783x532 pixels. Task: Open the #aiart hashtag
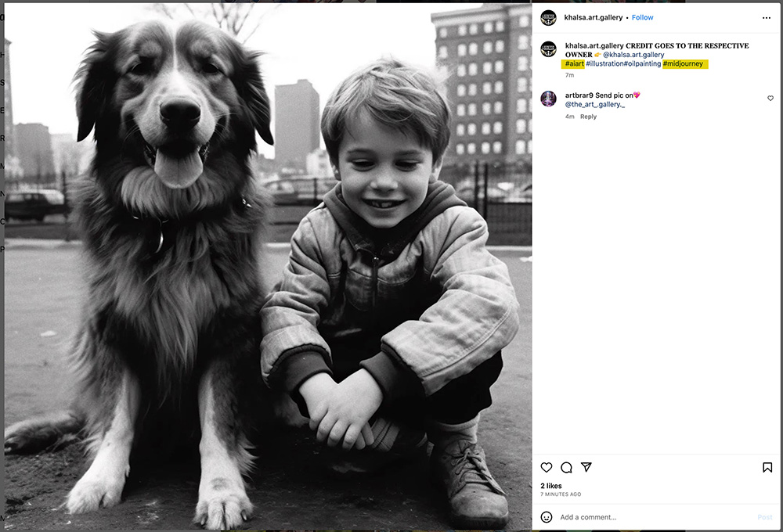[574, 64]
